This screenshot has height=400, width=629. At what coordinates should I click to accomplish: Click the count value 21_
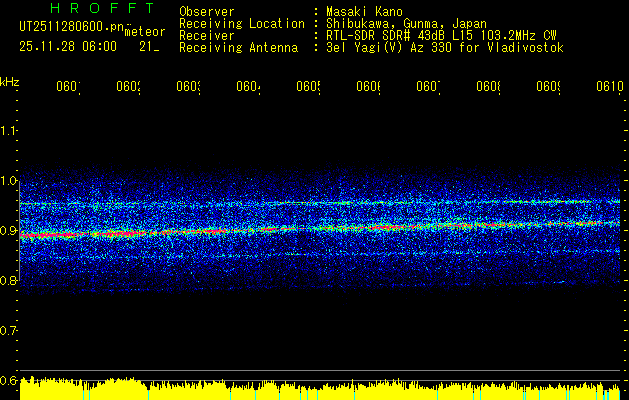point(149,47)
